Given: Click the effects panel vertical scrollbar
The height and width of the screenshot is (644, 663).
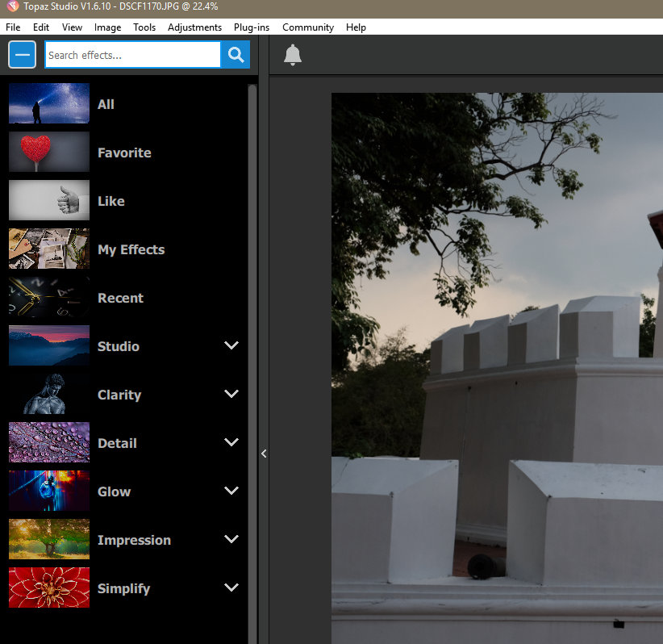Looking at the screenshot, I should coord(252,323).
